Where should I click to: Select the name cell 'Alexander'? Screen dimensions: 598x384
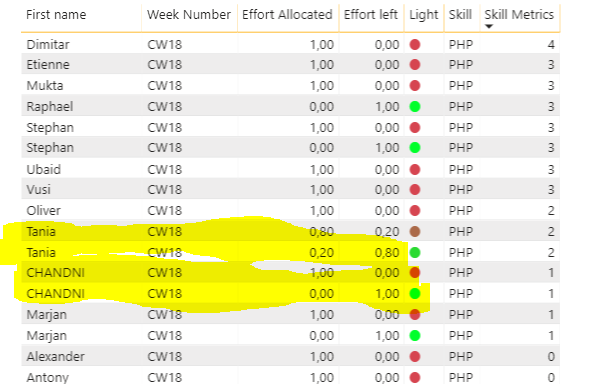(56, 357)
